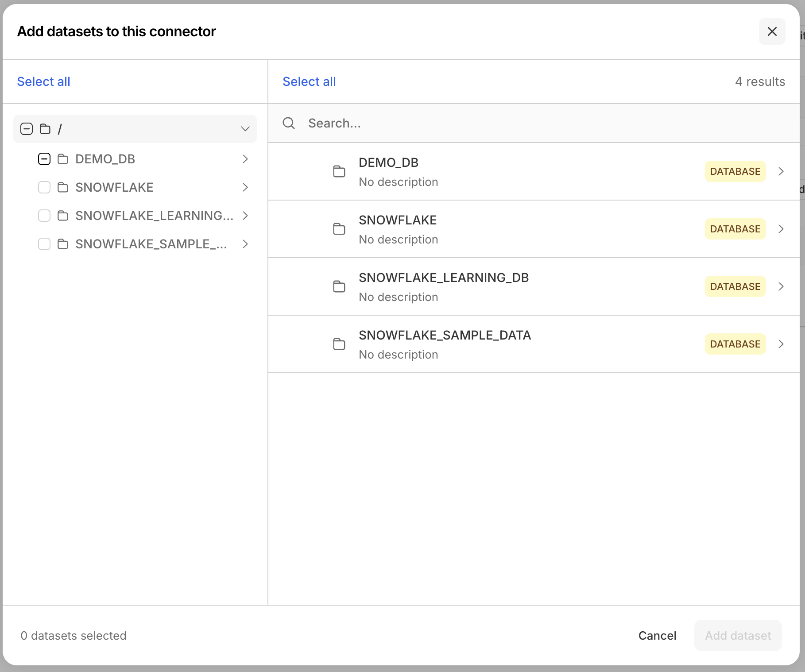Open SNOWFLAKE result via right chevron
The width and height of the screenshot is (805, 672).
click(x=781, y=229)
